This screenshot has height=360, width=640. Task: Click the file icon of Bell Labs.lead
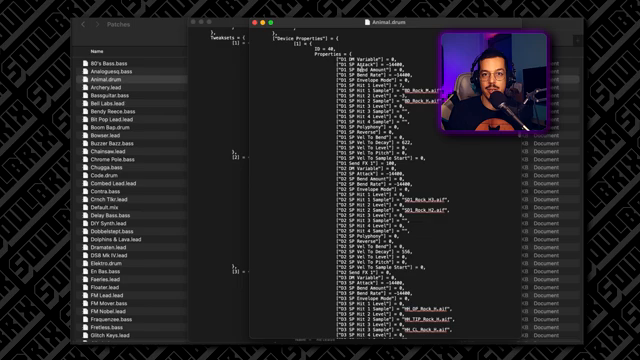[85, 104]
